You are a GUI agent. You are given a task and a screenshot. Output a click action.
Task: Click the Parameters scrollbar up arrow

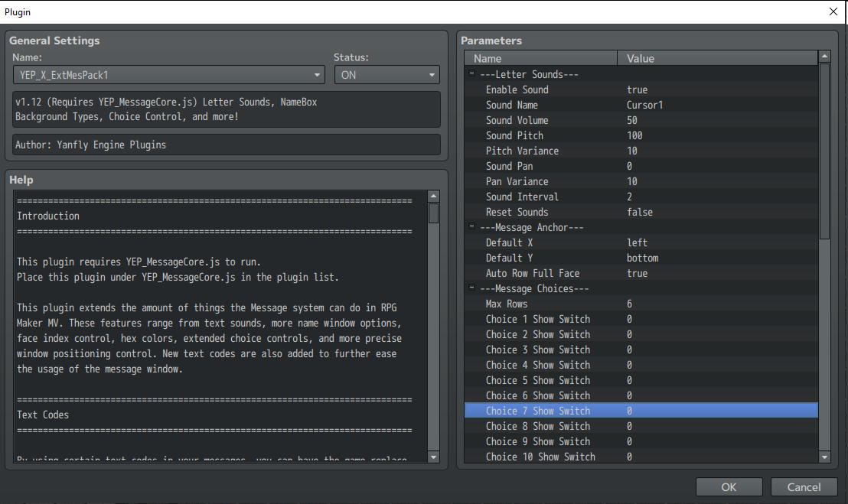[x=824, y=56]
